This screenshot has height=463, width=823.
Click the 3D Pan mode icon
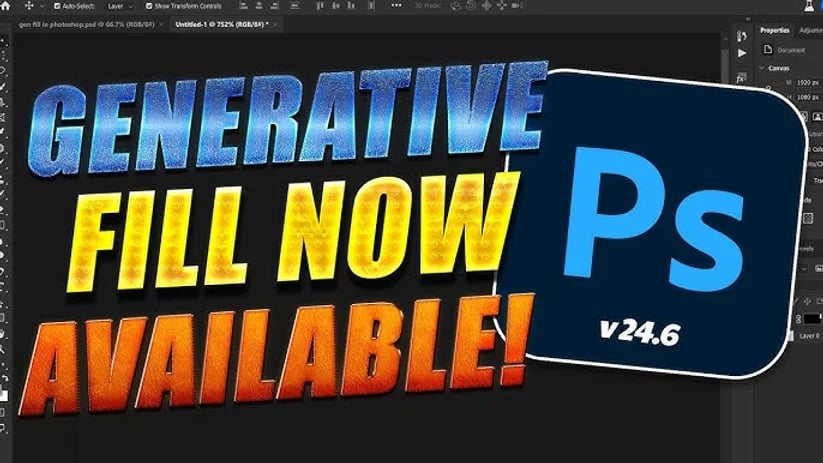tap(487, 6)
